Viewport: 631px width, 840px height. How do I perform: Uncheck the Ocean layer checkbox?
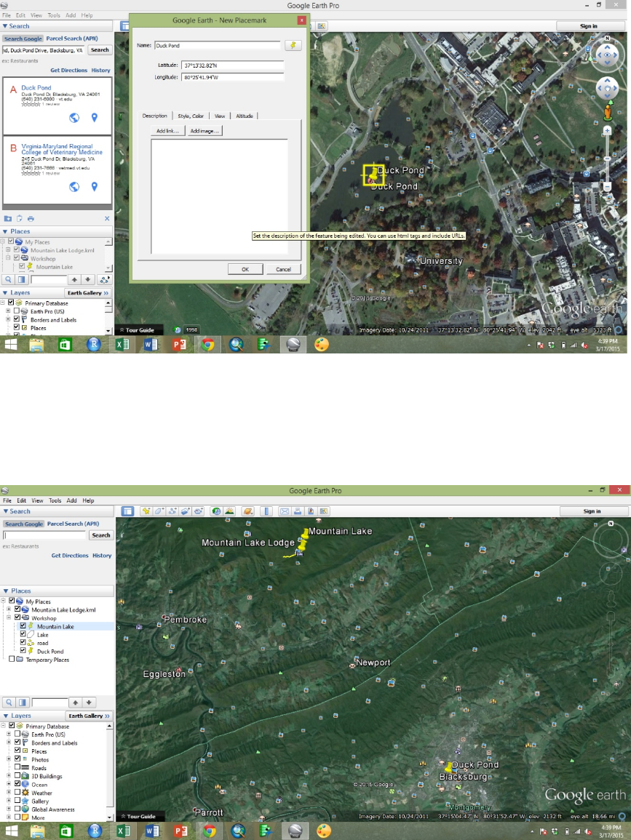coord(17,784)
